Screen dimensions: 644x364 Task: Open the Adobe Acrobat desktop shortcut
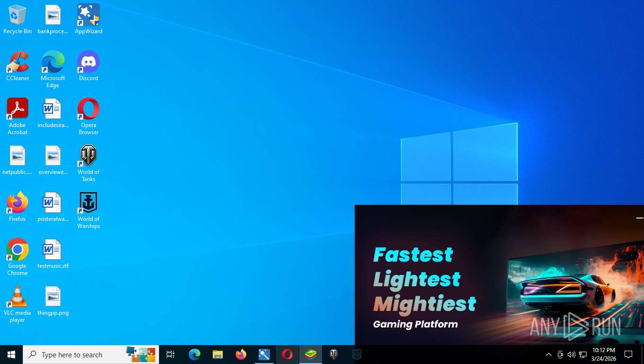pyautogui.click(x=18, y=117)
